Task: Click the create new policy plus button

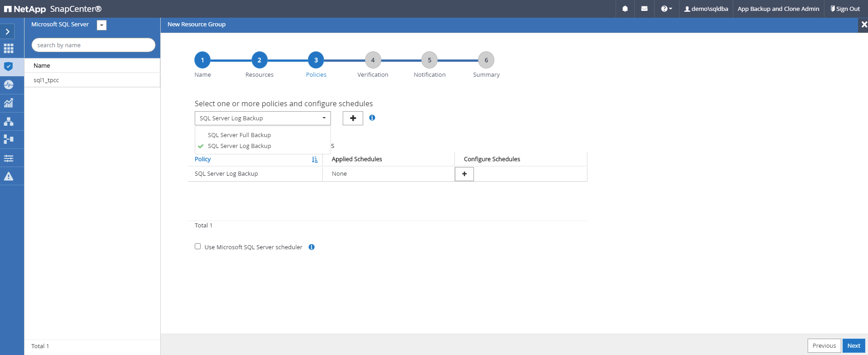Action: 353,118
